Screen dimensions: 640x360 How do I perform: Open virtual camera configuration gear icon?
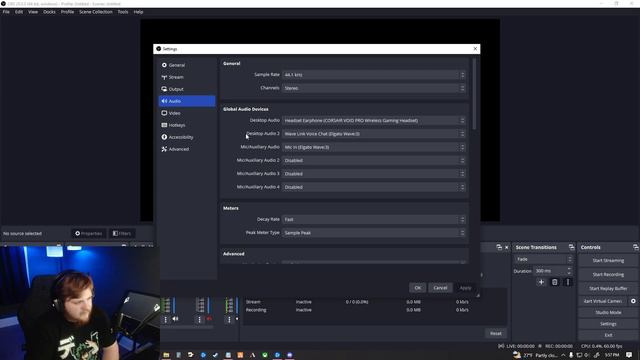point(633,301)
